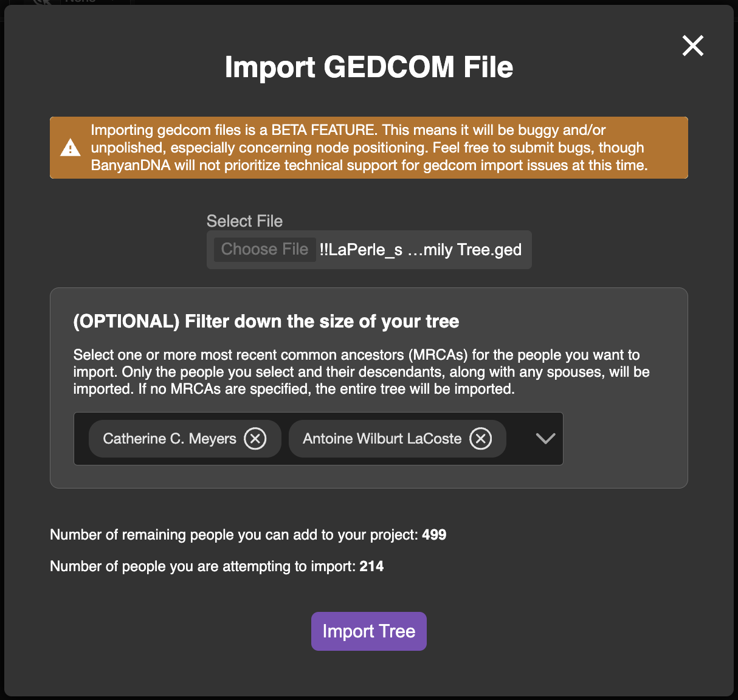The height and width of the screenshot is (700, 738).
Task: Click the OPTIONAL filter tree heading
Action: point(266,321)
